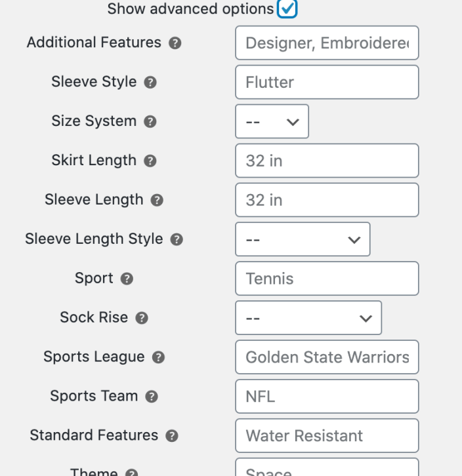Click the Sport help question icon
Image resolution: width=462 pixels, height=476 pixels.
click(127, 279)
